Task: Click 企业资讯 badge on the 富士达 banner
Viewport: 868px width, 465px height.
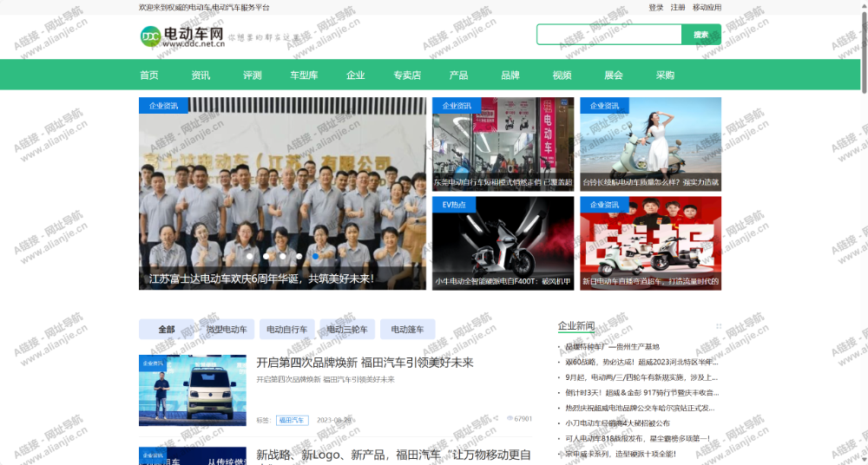Action: pos(163,106)
